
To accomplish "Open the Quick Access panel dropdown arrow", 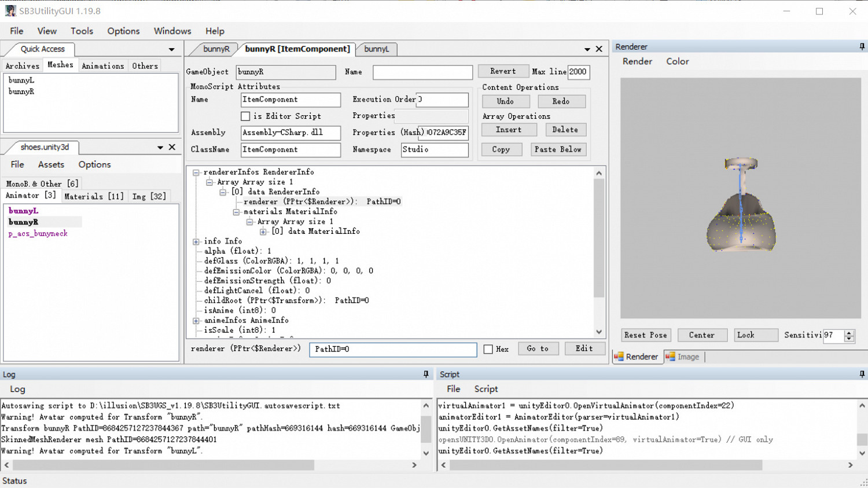I will click(171, 49).
